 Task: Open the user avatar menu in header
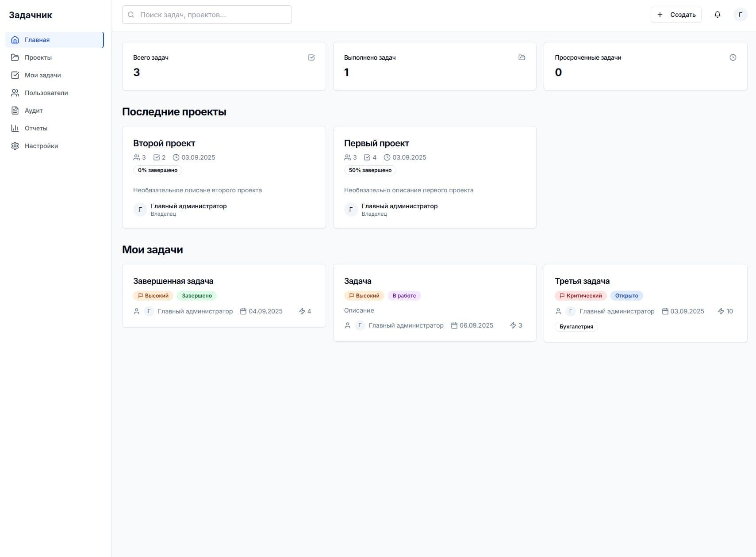740,15
